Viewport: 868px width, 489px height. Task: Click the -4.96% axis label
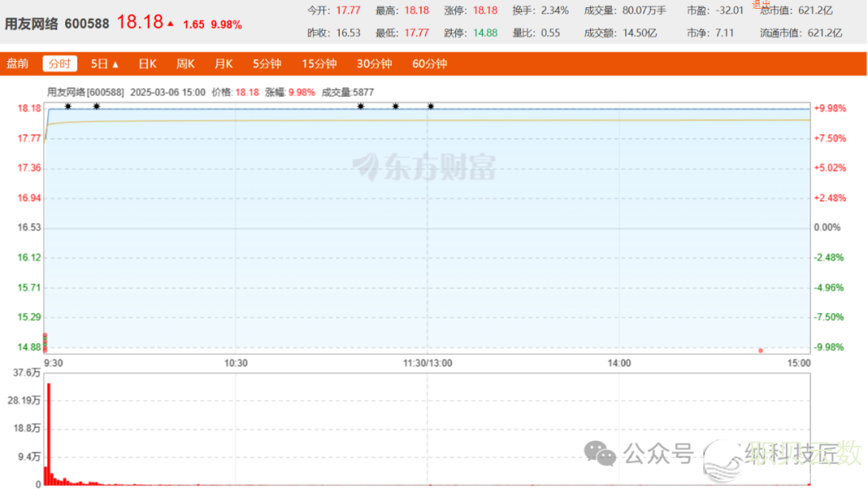coord(829,288)
